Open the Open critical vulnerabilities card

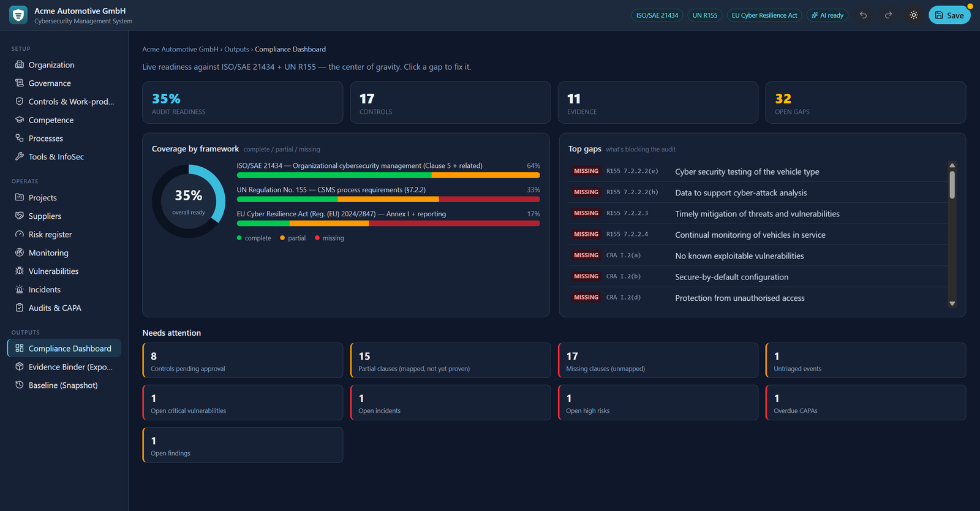tap(243, 403)
